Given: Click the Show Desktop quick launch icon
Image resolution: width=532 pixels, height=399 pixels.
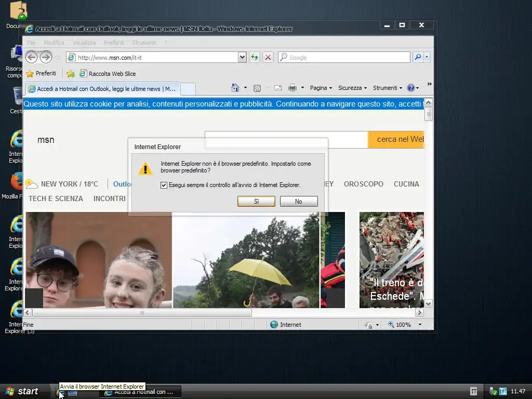Looking at the screenshot, I should coord(73,393).
